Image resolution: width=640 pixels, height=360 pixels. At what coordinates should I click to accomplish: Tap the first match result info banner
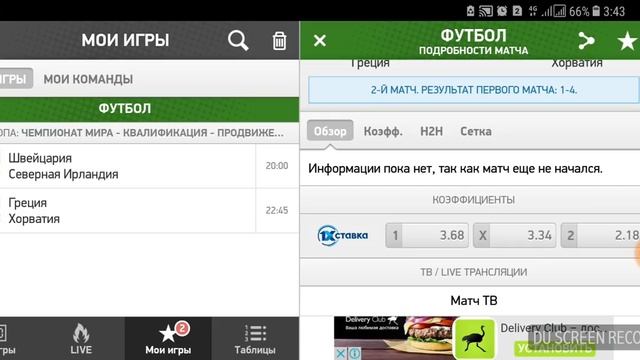pos(473,90)
